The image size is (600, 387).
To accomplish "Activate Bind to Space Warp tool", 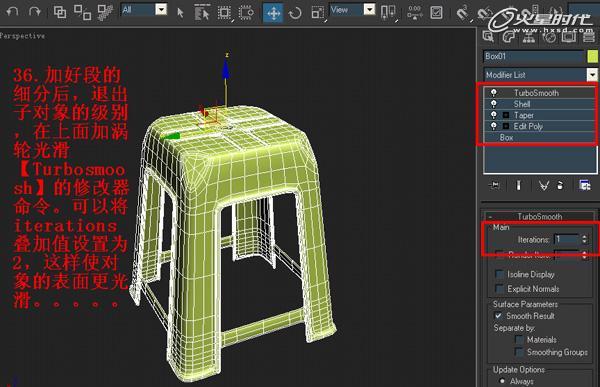I will (104, 12).
